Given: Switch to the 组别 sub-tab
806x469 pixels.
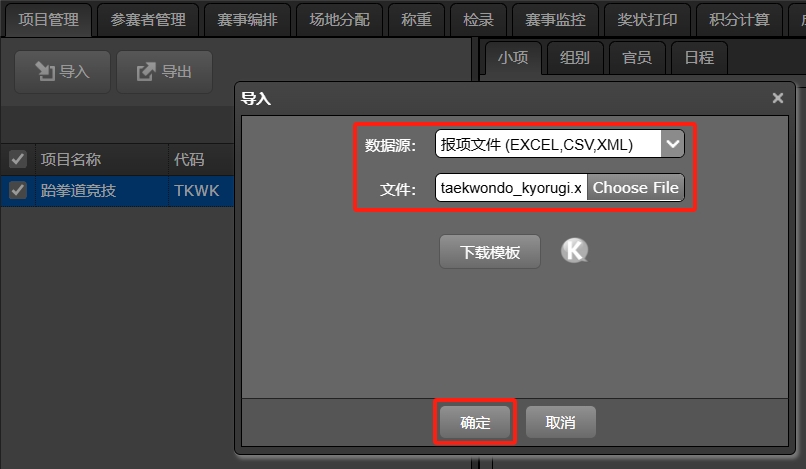Looking at the screenshot, I should pos(575,58).
